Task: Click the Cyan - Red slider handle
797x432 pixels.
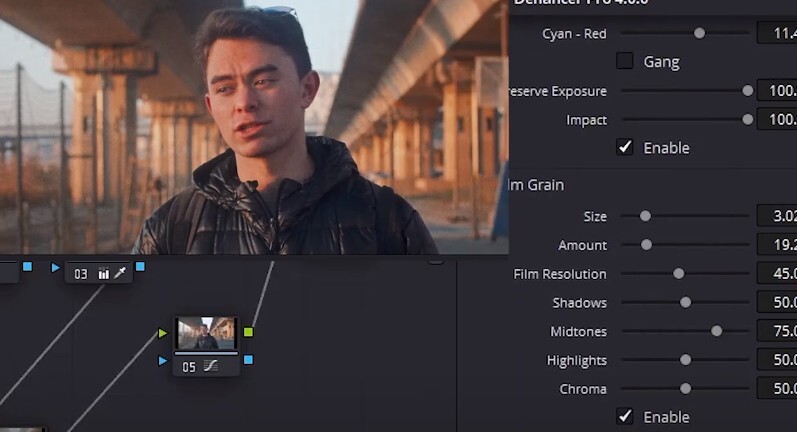Action: (700, 33)
